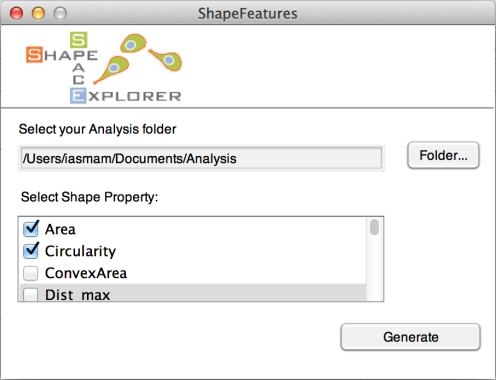Select the Area list row
Viewport: 496px width, 380px height.
193,229
